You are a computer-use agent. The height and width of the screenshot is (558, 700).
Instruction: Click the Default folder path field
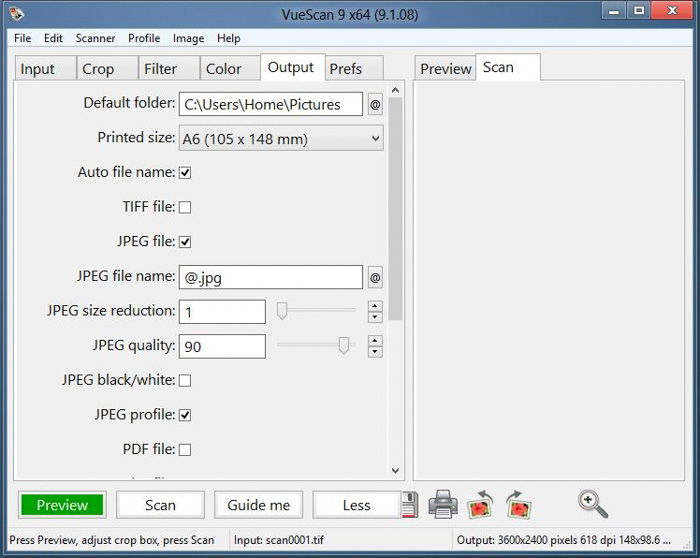click(271, 104)
